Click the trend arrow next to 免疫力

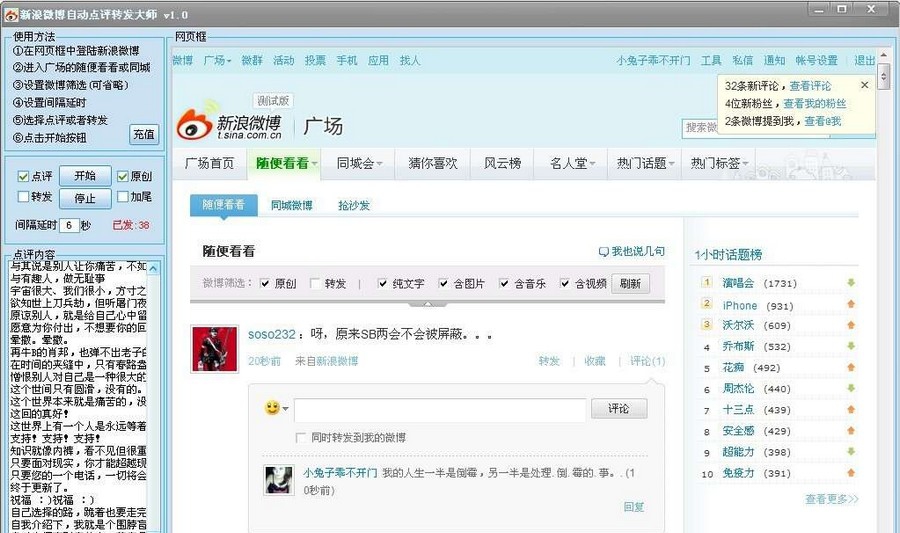click(851, 473)
